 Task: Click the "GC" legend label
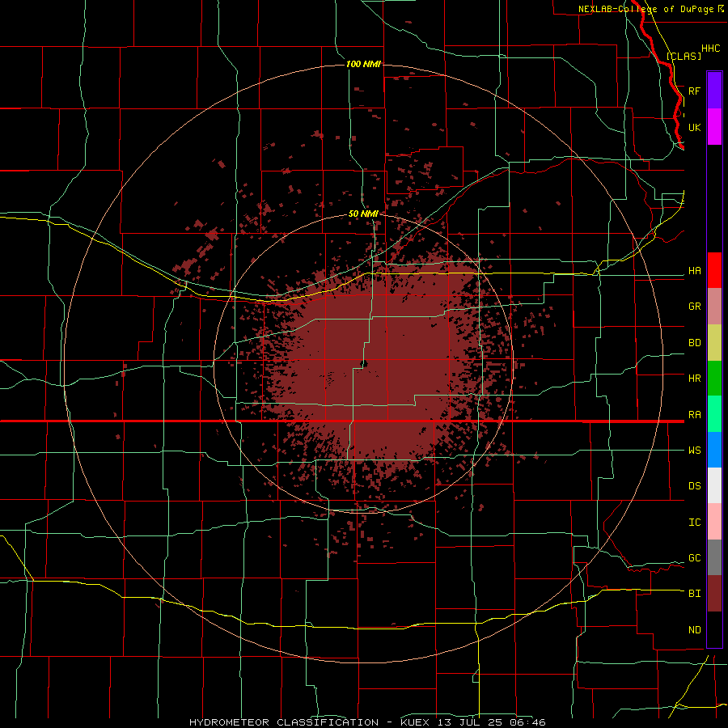coord(695,558)
